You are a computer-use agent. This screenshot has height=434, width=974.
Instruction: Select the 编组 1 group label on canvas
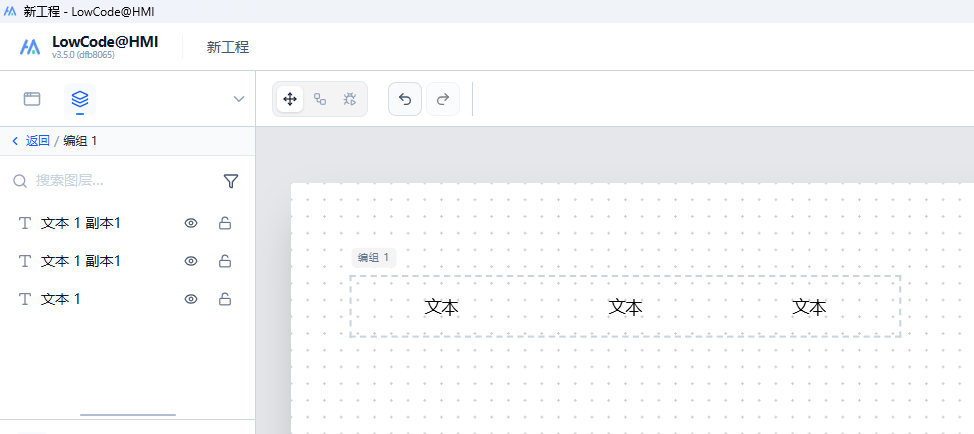tap(373, 258)
